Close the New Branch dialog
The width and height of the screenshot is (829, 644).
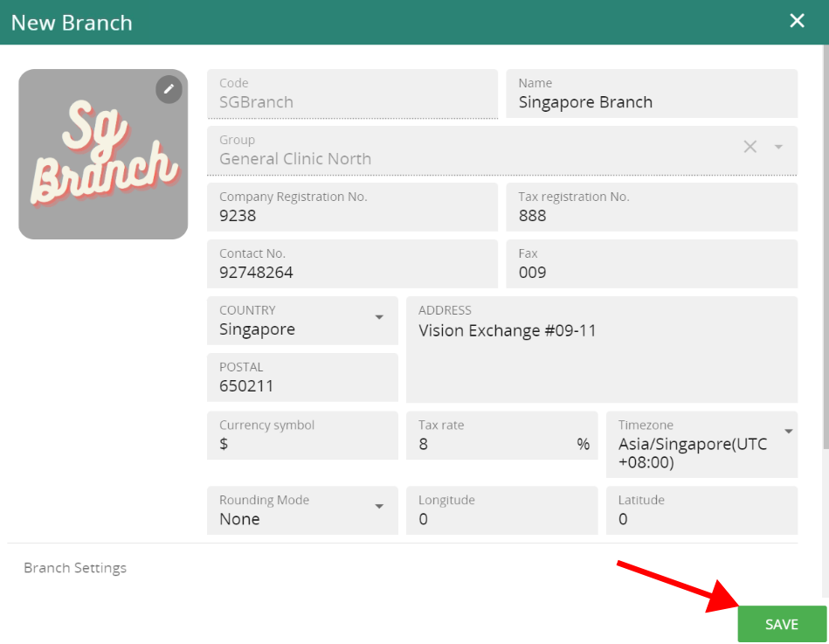(x=796, y=20)
